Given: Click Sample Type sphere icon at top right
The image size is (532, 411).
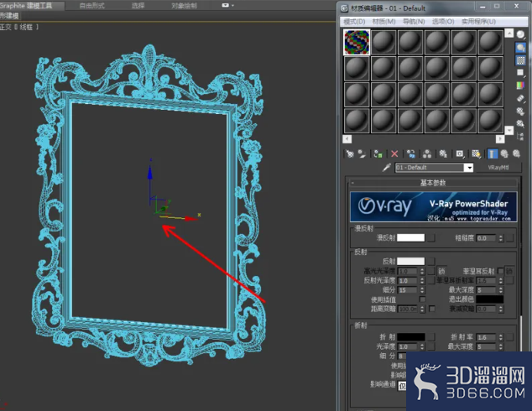Looking at the screenshot, I should [520, 34].
